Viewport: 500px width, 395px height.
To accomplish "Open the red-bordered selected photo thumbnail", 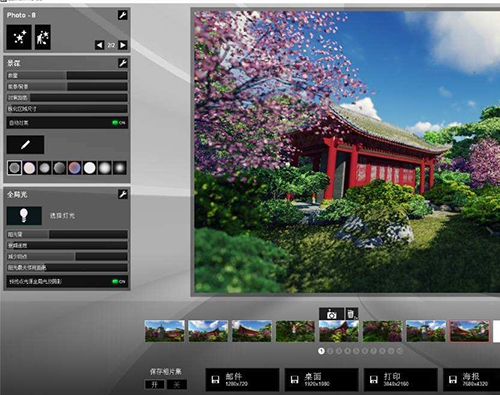I will 469,331.
